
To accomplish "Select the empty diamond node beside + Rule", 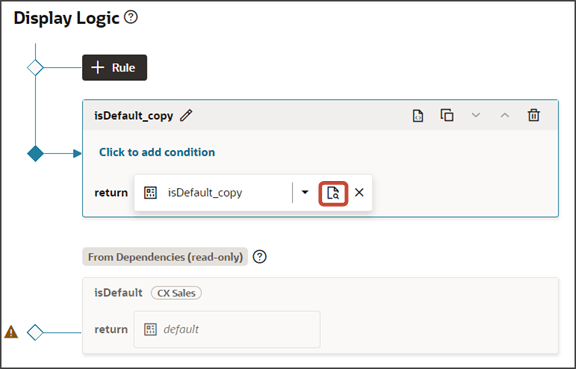I will [x=35, y=68].
